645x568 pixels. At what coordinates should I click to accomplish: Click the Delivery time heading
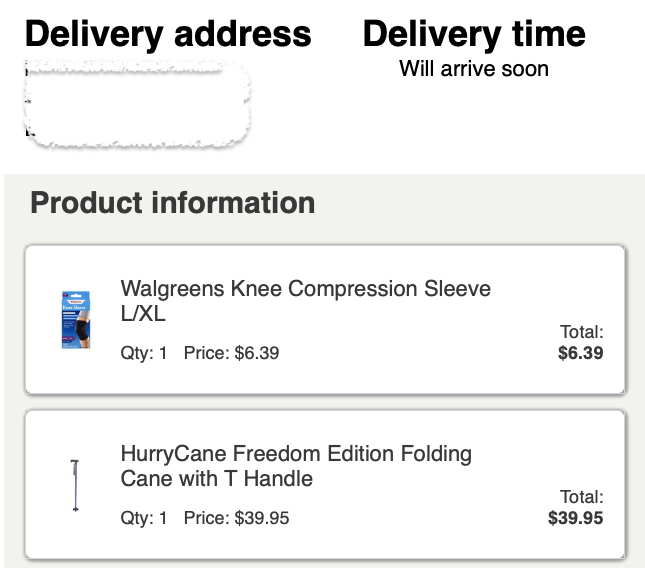[474, 34]
